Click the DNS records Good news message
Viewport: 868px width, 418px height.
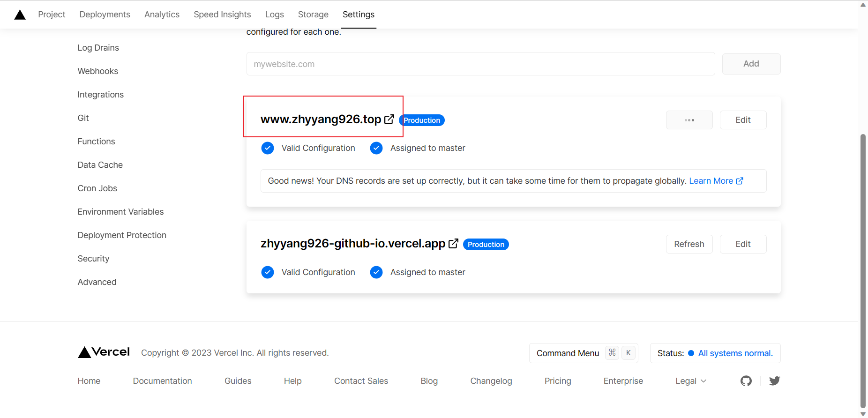point(477,181)
